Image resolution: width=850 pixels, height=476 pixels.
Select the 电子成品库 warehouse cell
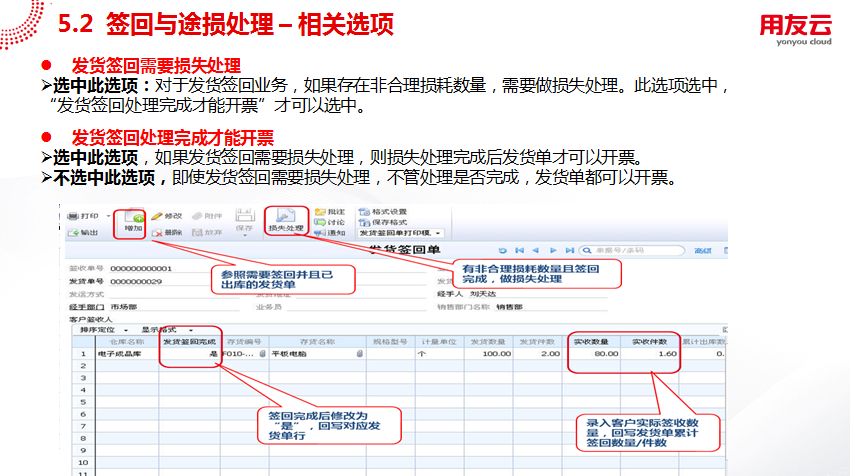click(x=127, y=353)
